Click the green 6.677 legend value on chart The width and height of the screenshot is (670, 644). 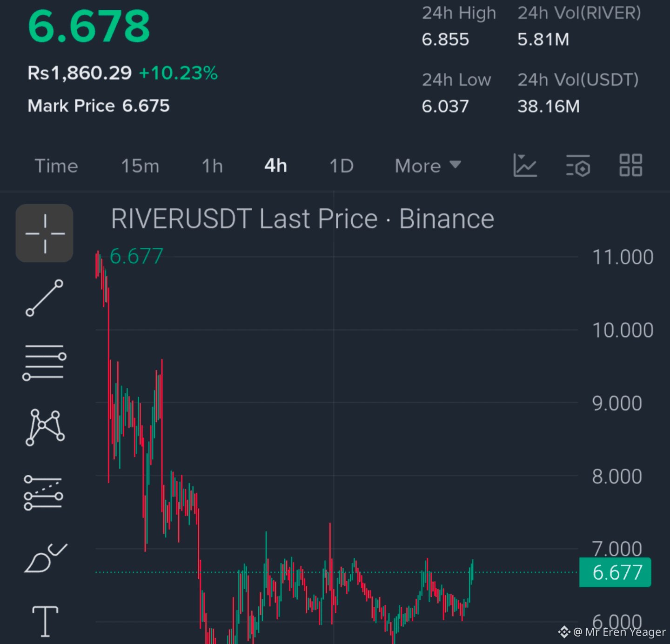[x=136, y=256]
